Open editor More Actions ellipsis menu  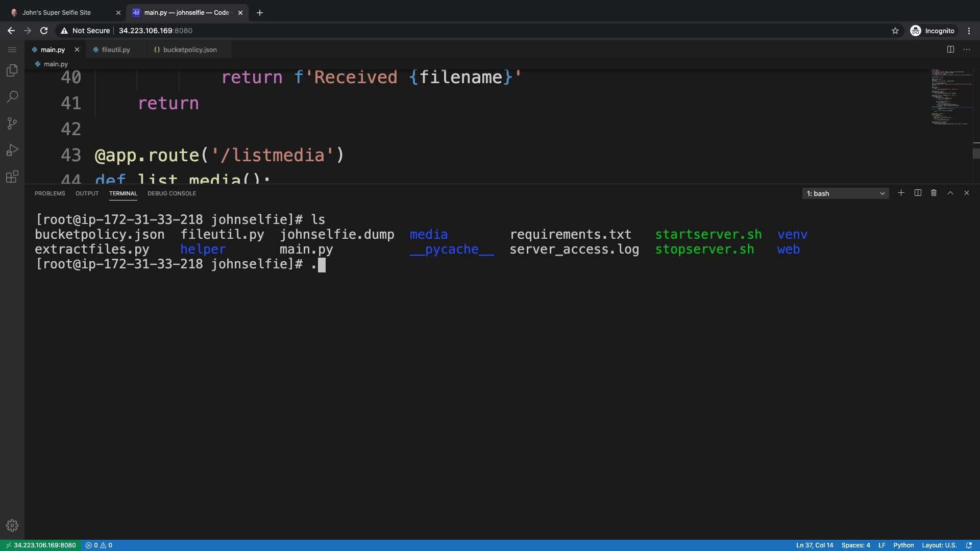click(967, 49)
